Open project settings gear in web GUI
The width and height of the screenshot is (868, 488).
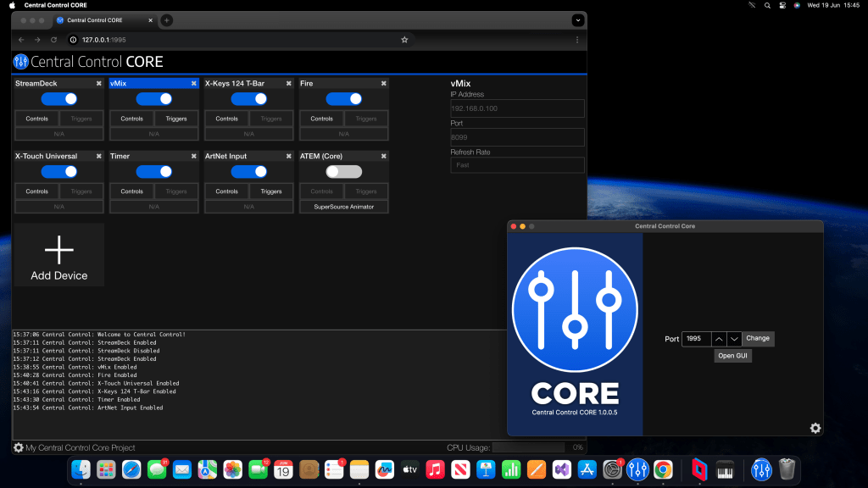point(19,447)
